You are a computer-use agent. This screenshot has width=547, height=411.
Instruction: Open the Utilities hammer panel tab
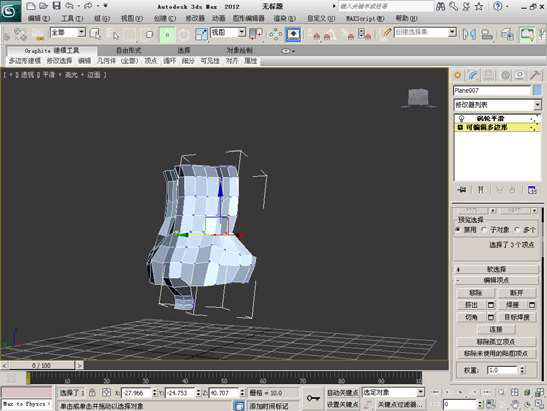[535, 75]
